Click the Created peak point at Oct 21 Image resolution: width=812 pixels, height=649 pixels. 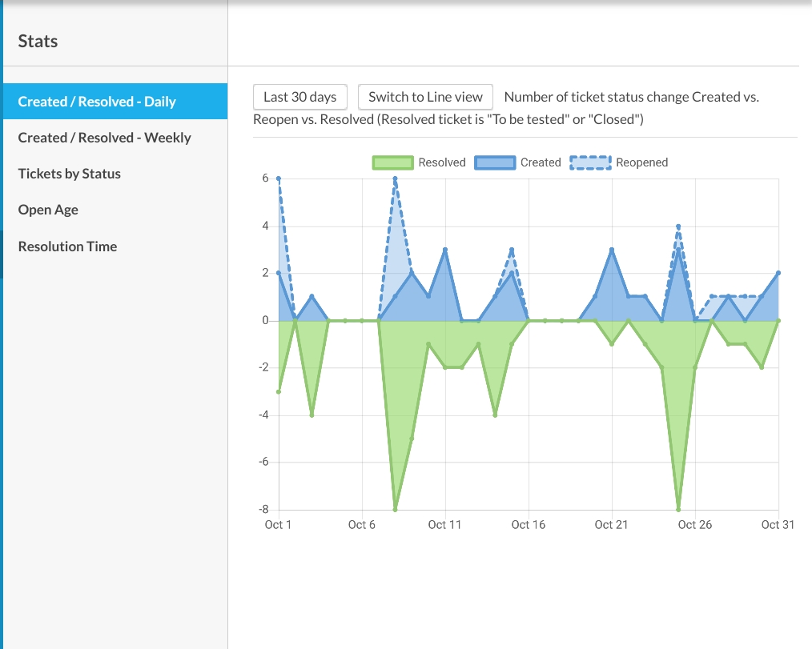click(612, 250)
